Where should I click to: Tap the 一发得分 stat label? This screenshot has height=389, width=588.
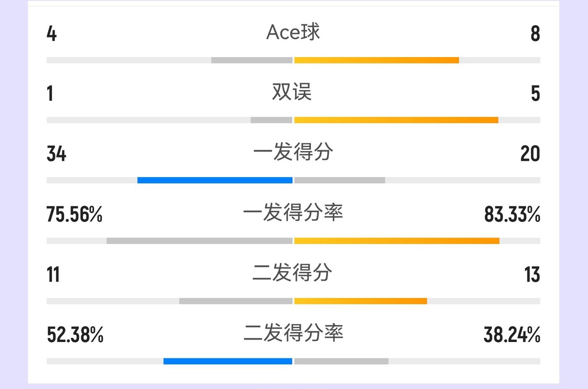click(x=293, y=152)
